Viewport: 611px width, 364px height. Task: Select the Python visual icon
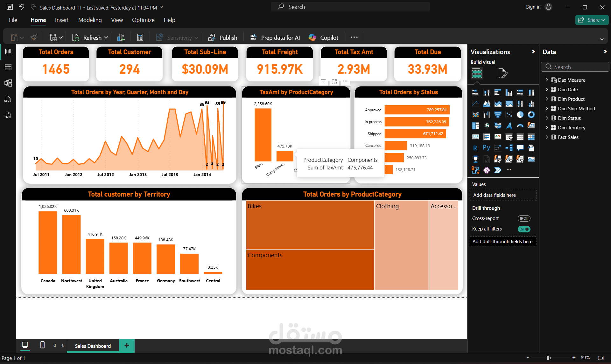click(486, 148)
